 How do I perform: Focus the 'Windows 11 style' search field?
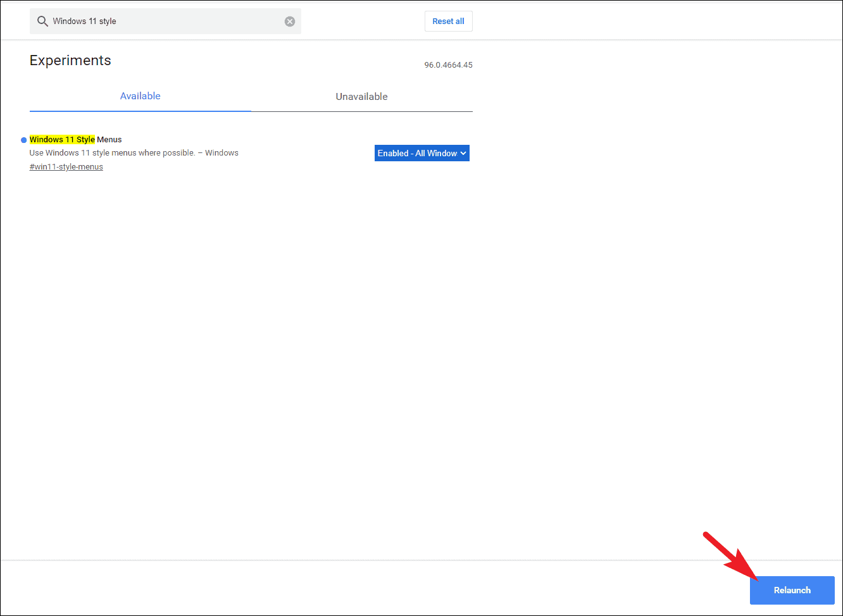coord(165,22)
